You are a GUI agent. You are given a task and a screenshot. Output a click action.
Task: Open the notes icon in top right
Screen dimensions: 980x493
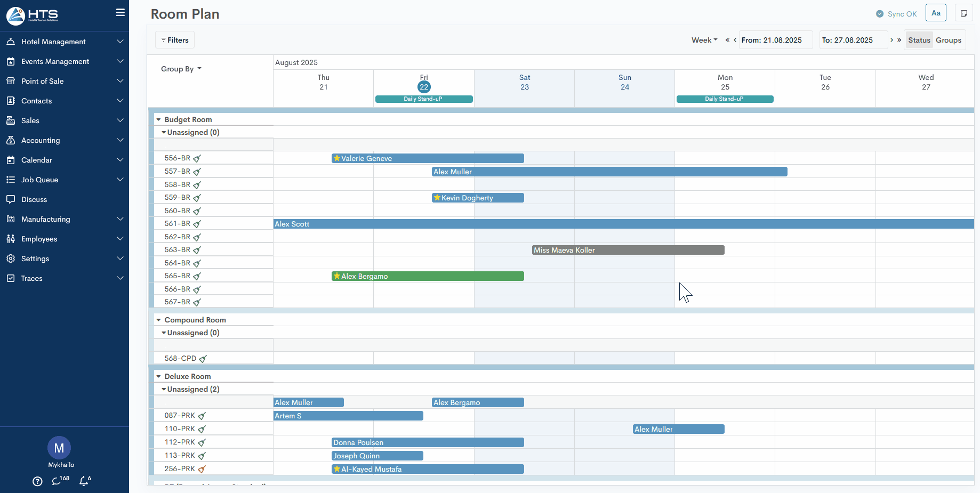(963, 13)
